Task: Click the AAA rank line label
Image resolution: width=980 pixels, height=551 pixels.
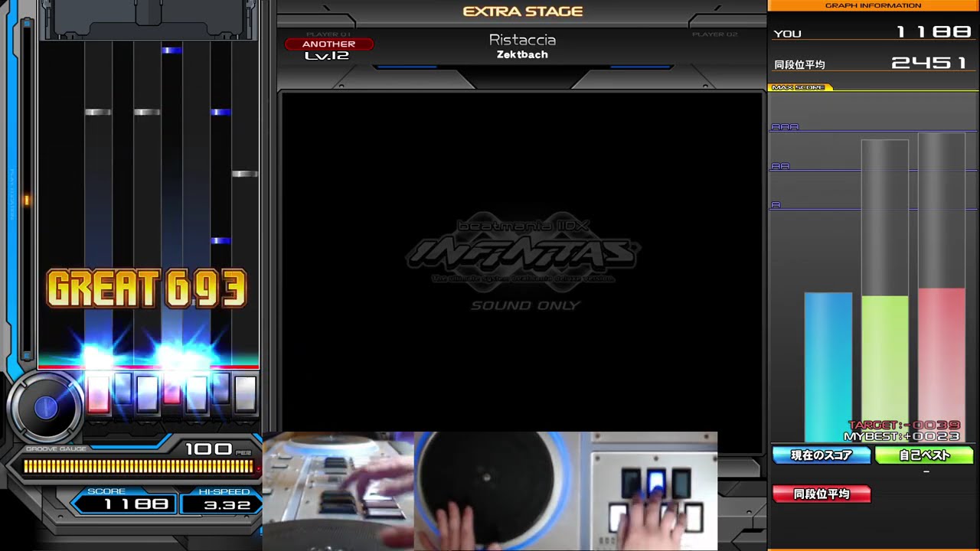Action: (785, 127)
